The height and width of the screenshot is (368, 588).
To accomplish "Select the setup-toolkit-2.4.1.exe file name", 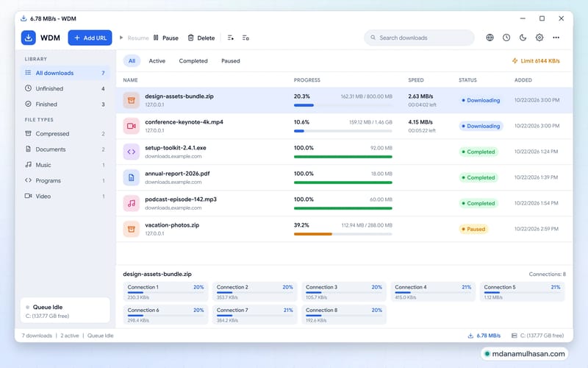I will 176,148.
